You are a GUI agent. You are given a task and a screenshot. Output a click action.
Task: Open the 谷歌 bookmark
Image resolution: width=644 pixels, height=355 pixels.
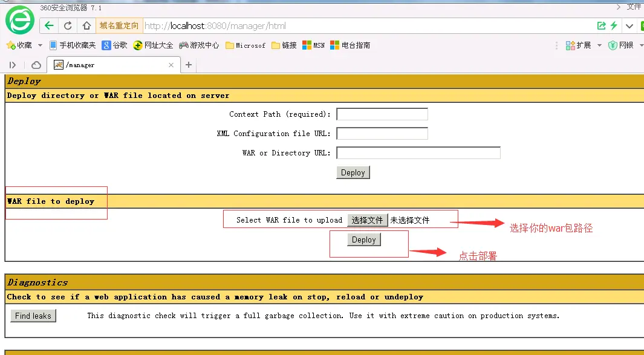114,45
